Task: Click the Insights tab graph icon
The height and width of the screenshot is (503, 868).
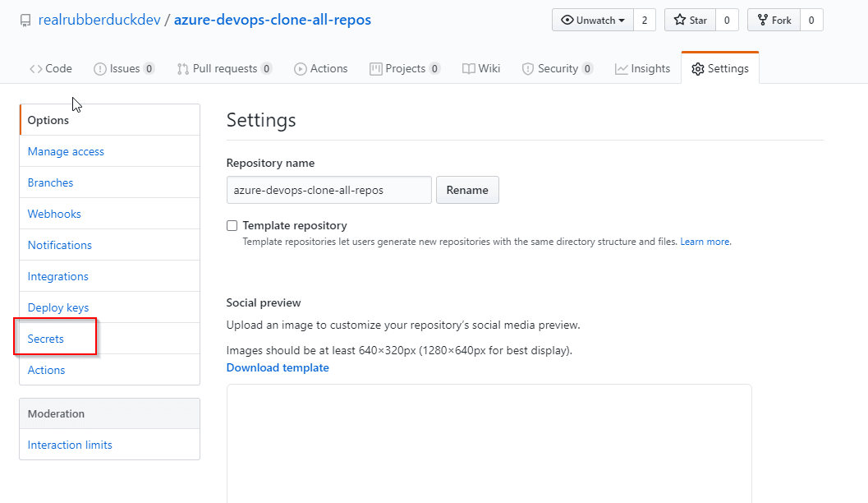Action: [x=622, y=69]
